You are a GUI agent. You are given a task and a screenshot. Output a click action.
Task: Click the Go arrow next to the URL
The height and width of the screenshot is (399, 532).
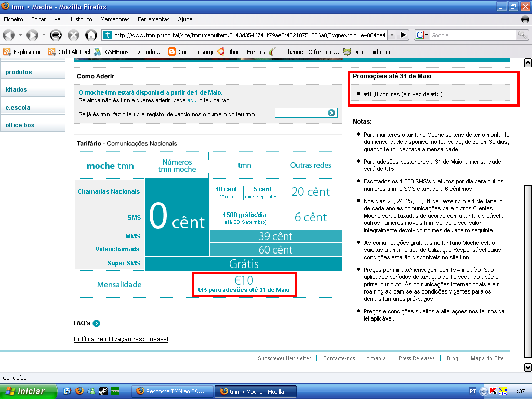pos(403,35)
